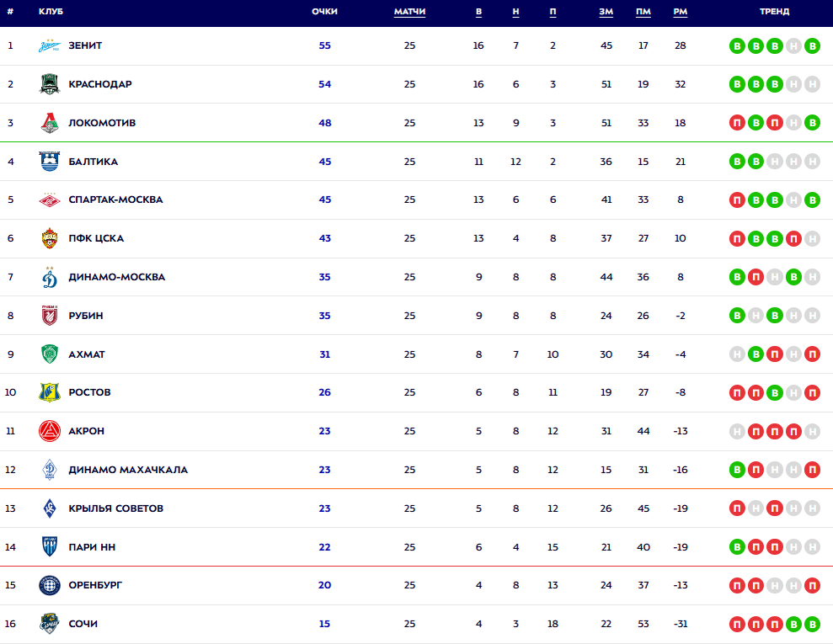
Task: Click Orenburg's last red П trend circle
Action: click(812, 586)
